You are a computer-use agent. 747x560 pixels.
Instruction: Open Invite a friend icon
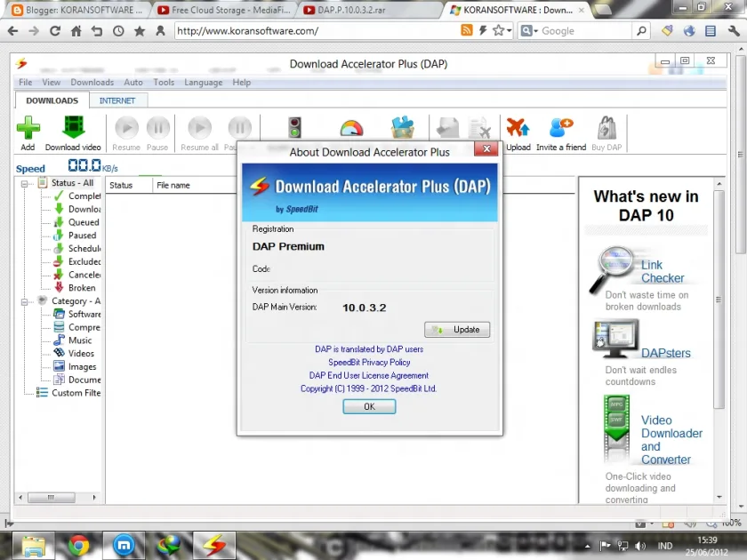pyautogui.click(x=561, y=128)
